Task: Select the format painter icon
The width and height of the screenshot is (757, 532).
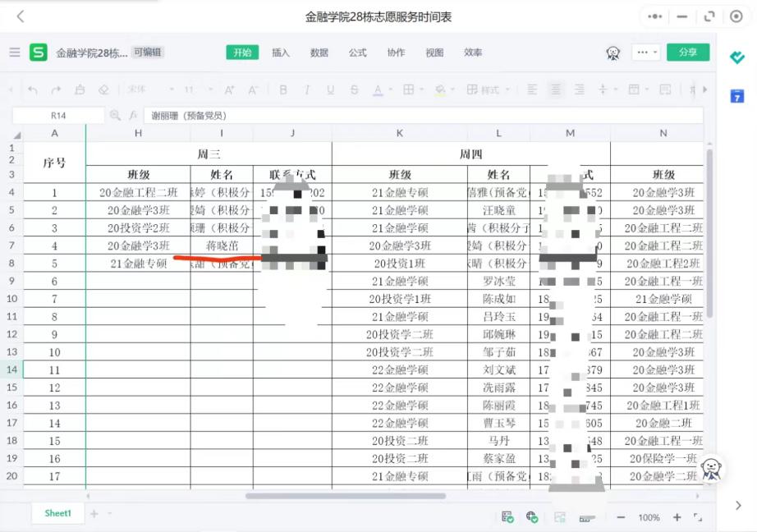Action: tap(80, 89)
